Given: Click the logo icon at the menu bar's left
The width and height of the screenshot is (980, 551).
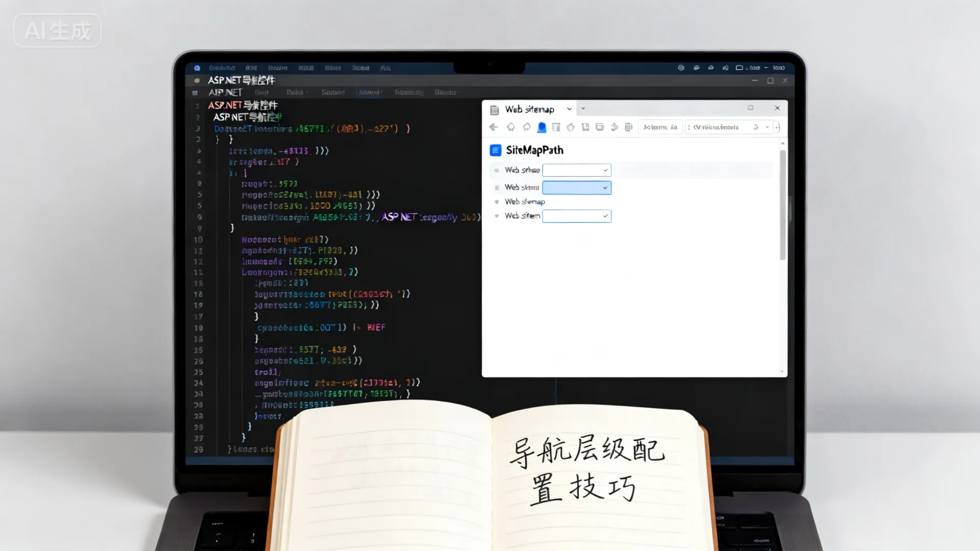Looking at the screenshot, I should point(197,68).
